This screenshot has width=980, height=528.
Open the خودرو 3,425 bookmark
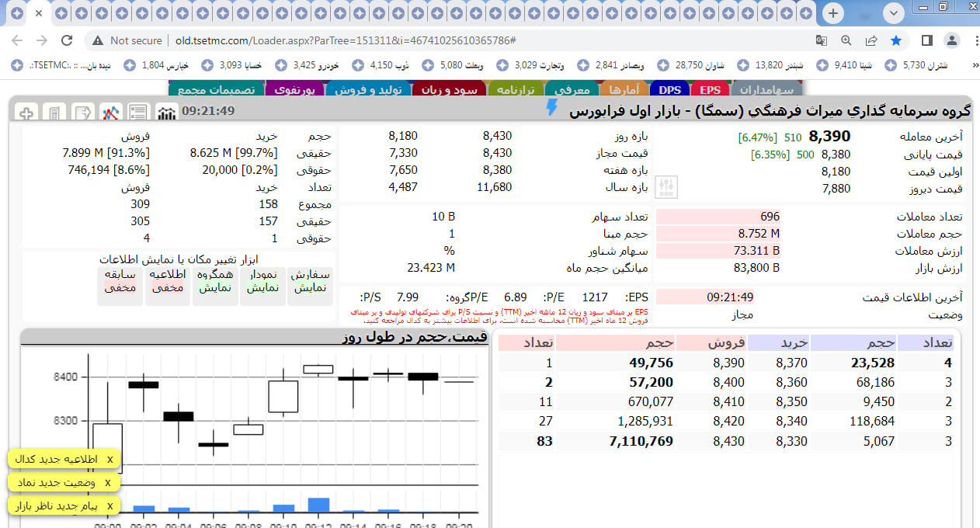[308, 65]
